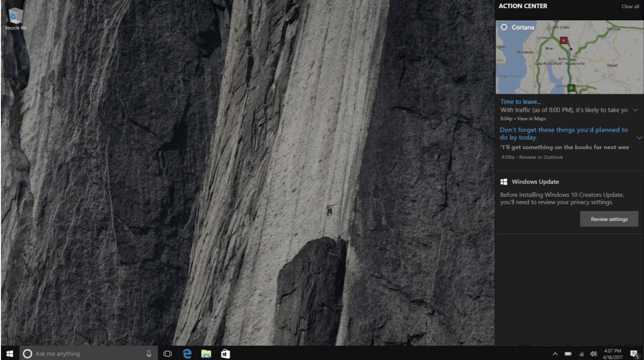This screenshot has width=644, height=360.
Task: Expand the 'Don't forget these things' notification
Action: (x=639, y=138)
